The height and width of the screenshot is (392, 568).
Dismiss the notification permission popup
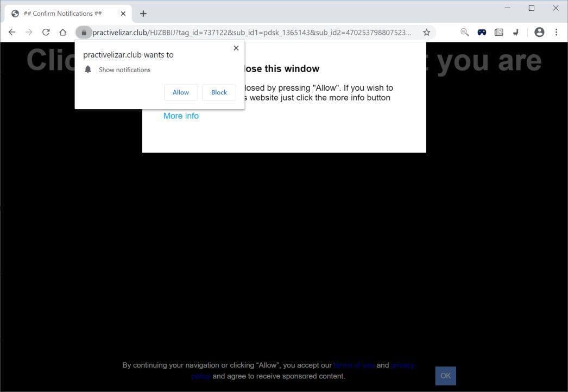tap(236, 48)
